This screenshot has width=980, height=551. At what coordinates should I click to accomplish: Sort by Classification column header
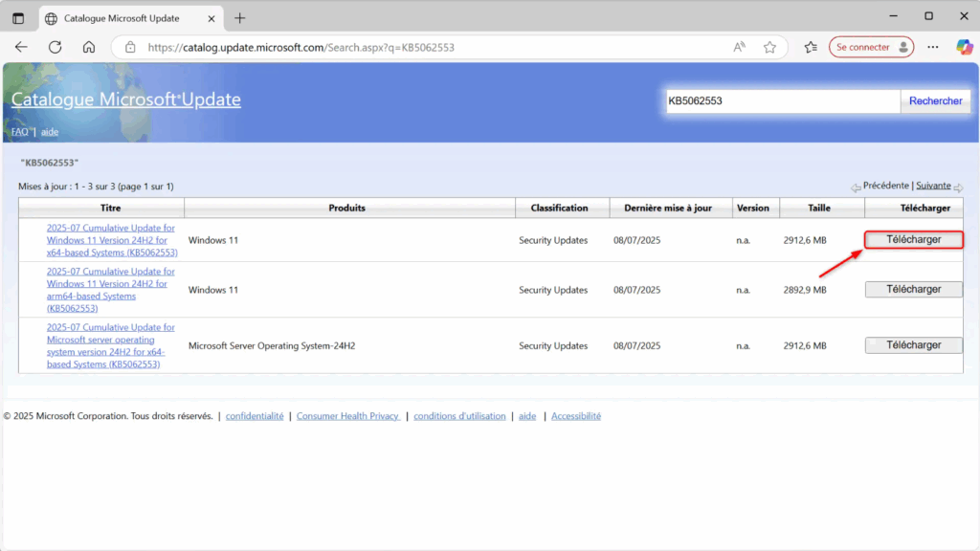click(x=559, y=208)
